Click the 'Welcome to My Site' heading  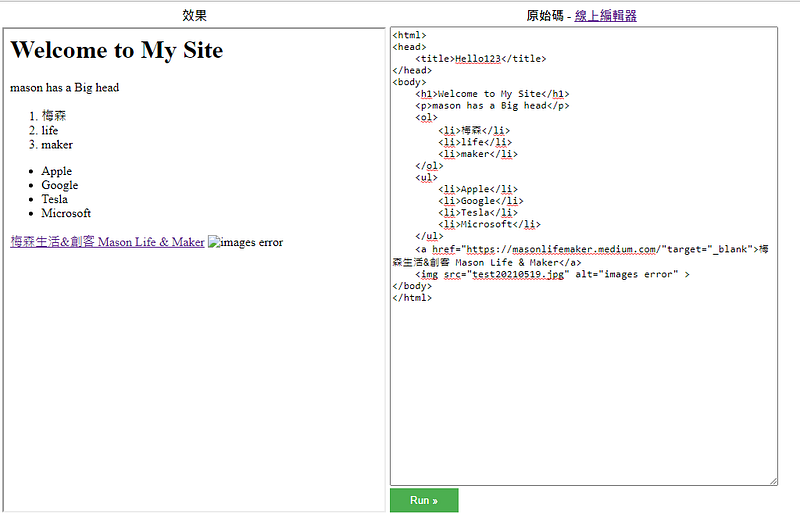(117, 51)
